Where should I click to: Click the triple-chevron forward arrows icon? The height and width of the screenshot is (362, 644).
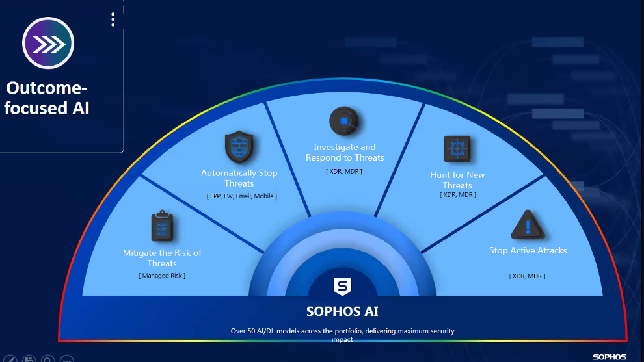(48, 43)
